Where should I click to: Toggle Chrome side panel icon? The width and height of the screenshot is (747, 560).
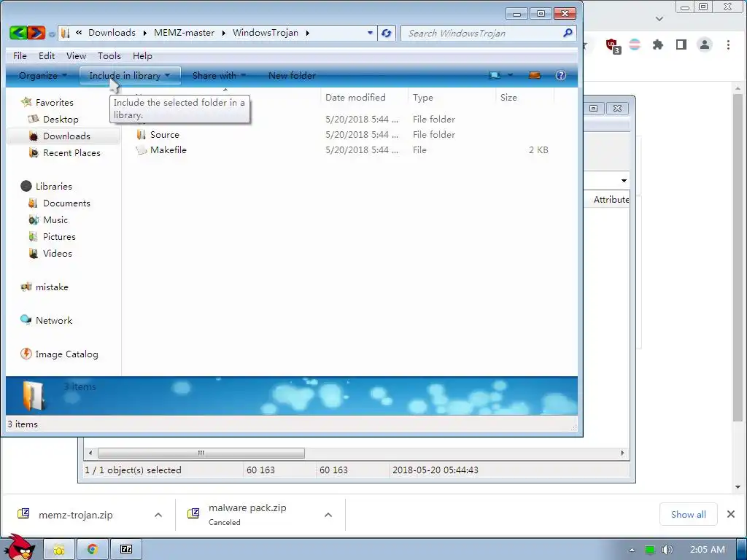681,44
